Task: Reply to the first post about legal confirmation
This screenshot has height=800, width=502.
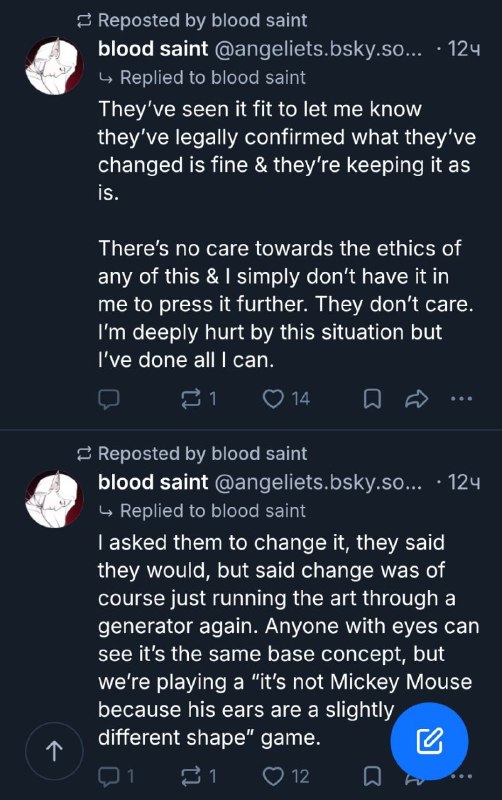Action: click(109, 399)
